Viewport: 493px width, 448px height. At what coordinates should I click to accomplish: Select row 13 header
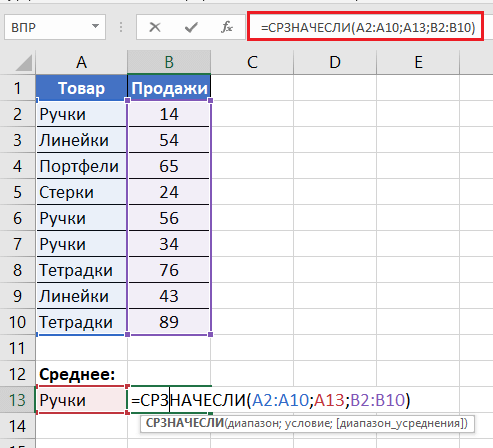17,400
